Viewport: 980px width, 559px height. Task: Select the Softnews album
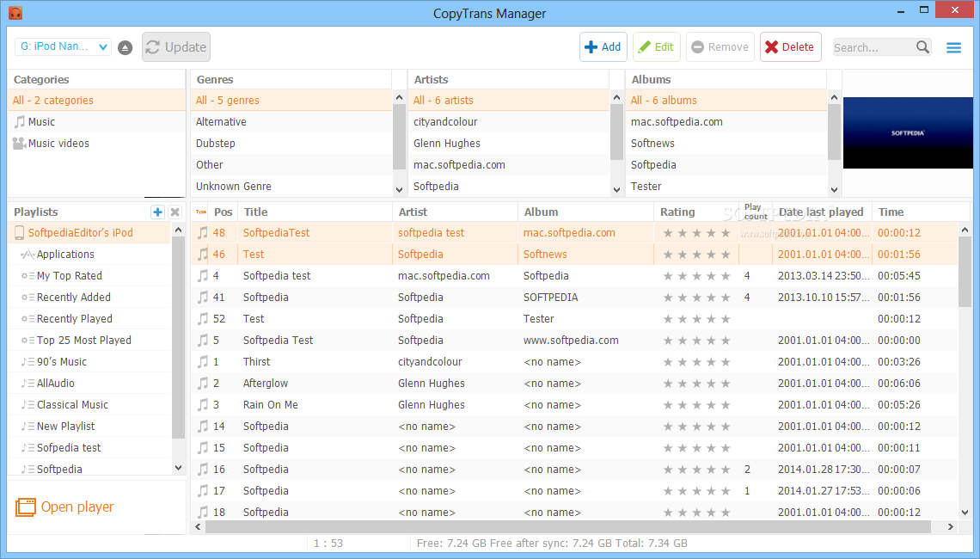[726, 143]
